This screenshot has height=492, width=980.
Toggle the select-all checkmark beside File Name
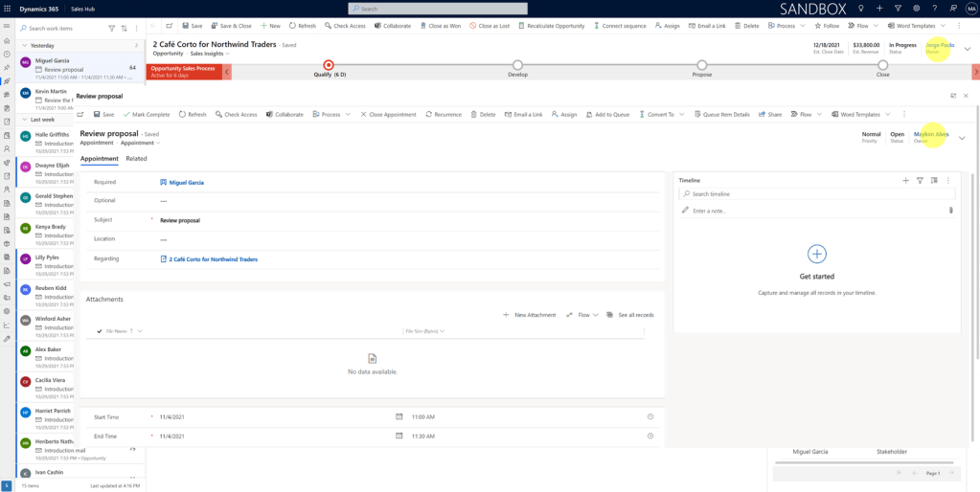[100, 331]
